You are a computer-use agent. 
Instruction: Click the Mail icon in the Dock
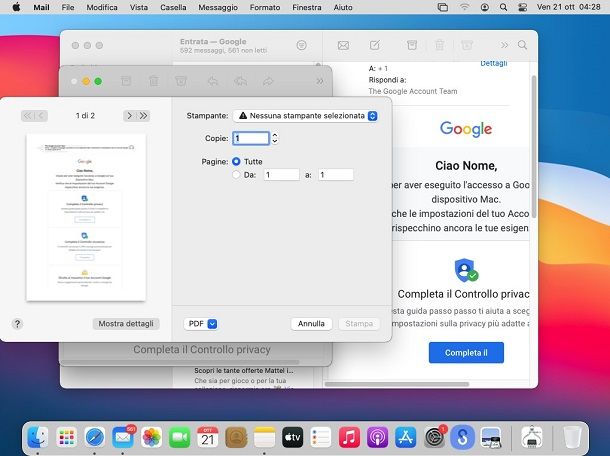tap(123, 437)
